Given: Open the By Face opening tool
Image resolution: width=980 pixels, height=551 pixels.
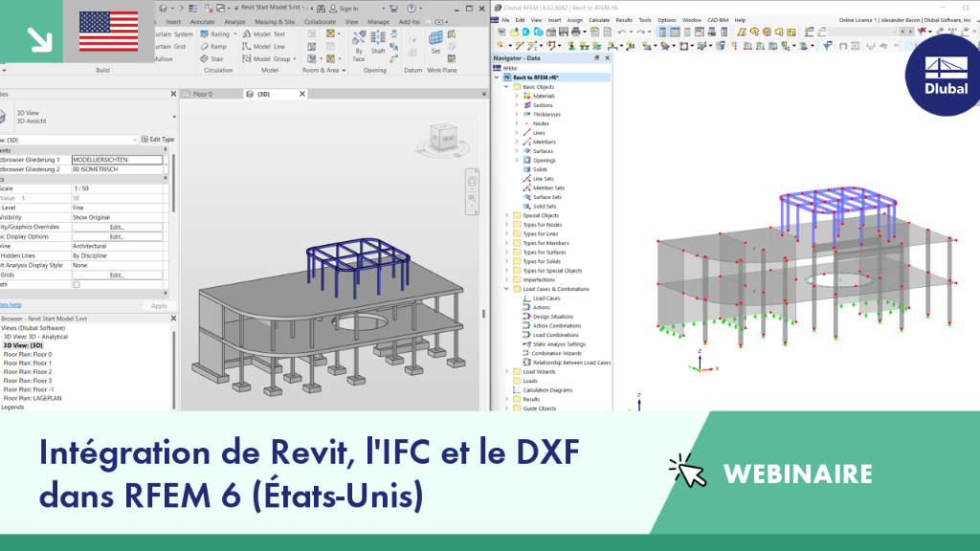Looking at the screenshot, I should coord(359,46).
